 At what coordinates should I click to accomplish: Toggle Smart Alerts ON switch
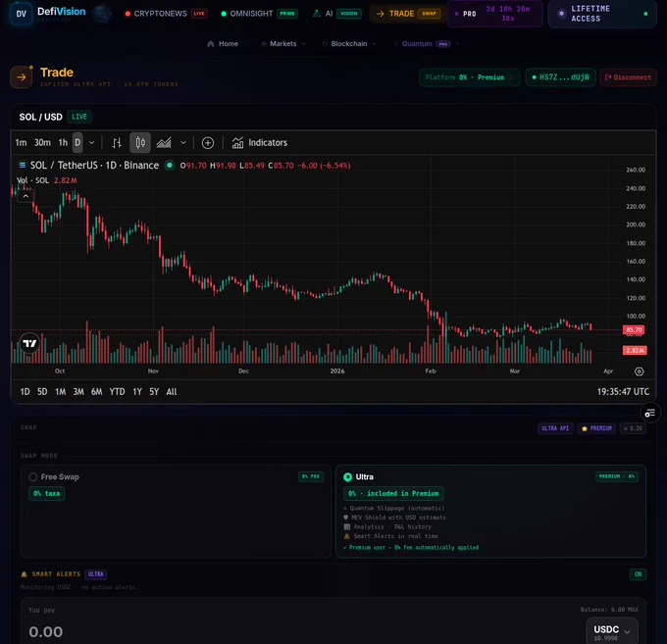(x=638, y=574)
